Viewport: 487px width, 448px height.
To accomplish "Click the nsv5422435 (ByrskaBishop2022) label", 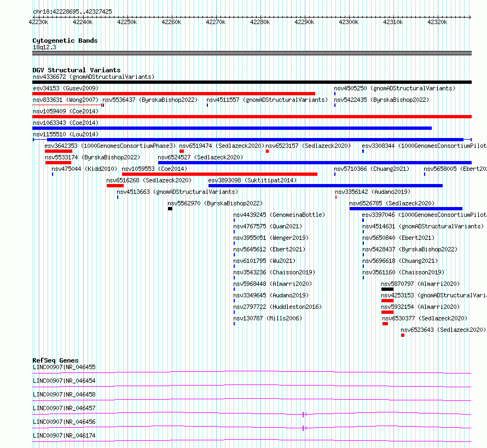I will point(381,100).
